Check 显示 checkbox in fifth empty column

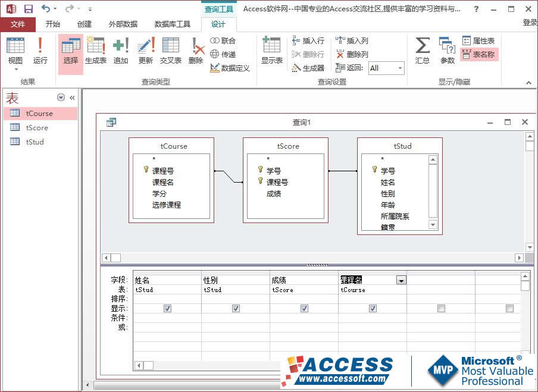441,308
